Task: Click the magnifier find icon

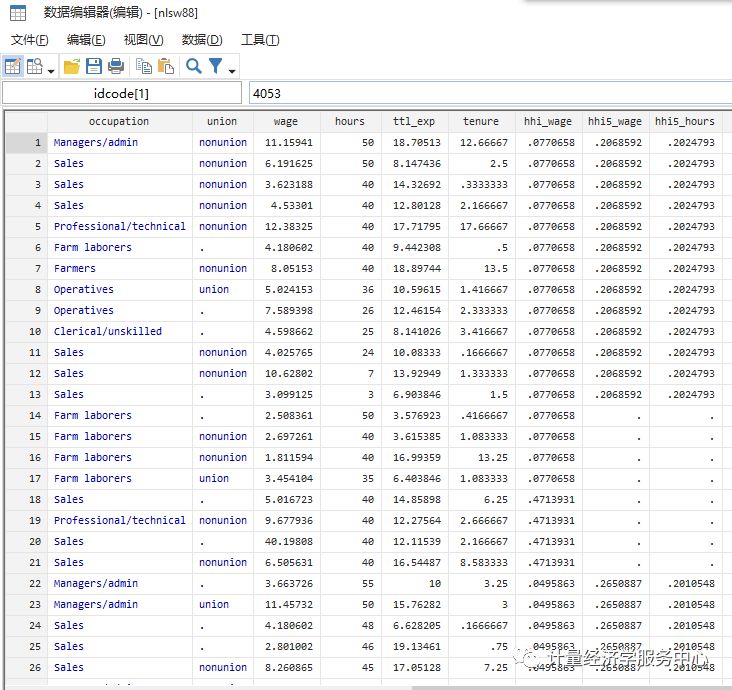Action: 193,67
